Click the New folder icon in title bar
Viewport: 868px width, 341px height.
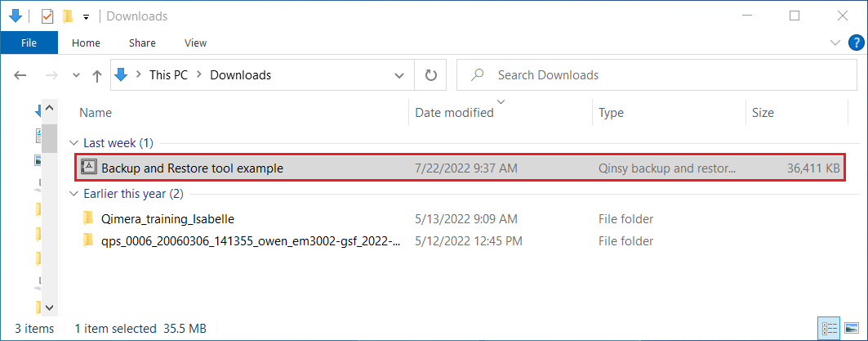coord(68,16)
